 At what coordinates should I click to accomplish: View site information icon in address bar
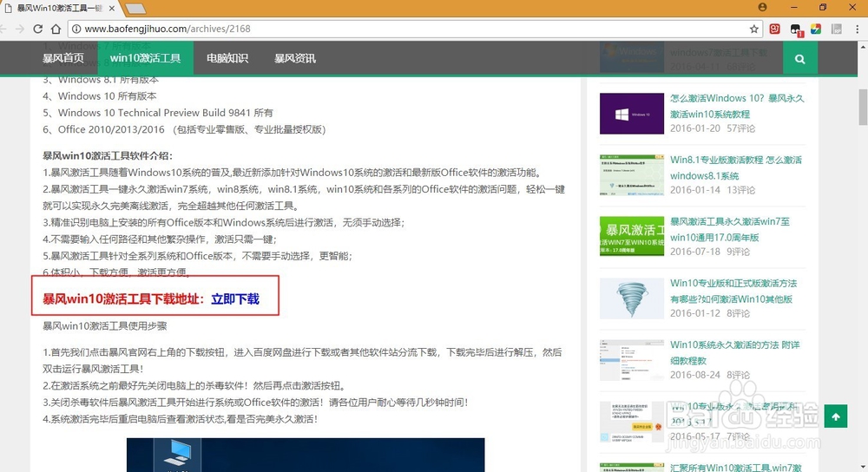(x=76, y=29)
